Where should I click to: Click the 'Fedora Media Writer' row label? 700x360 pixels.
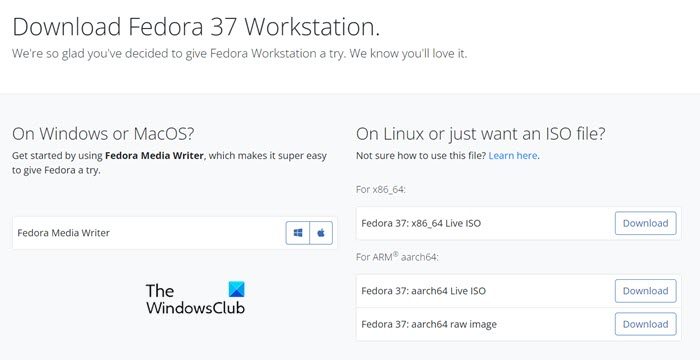pyautogui.click(x=63, y=233)
